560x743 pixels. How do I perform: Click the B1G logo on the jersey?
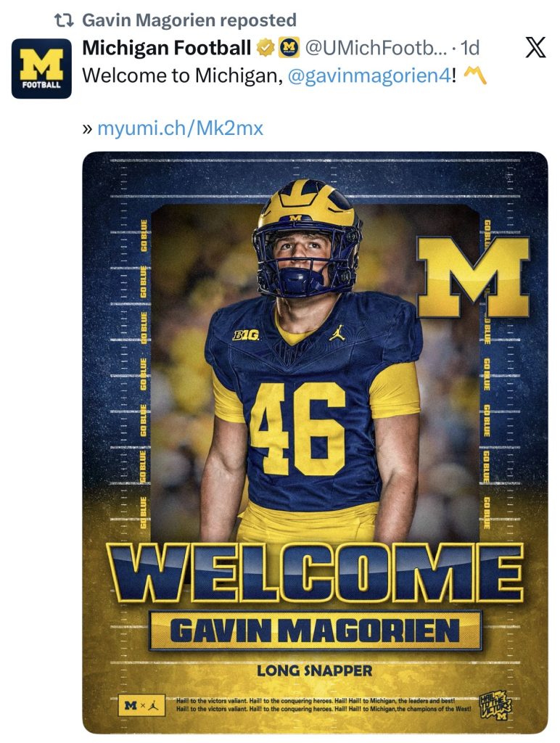(245, 334)
